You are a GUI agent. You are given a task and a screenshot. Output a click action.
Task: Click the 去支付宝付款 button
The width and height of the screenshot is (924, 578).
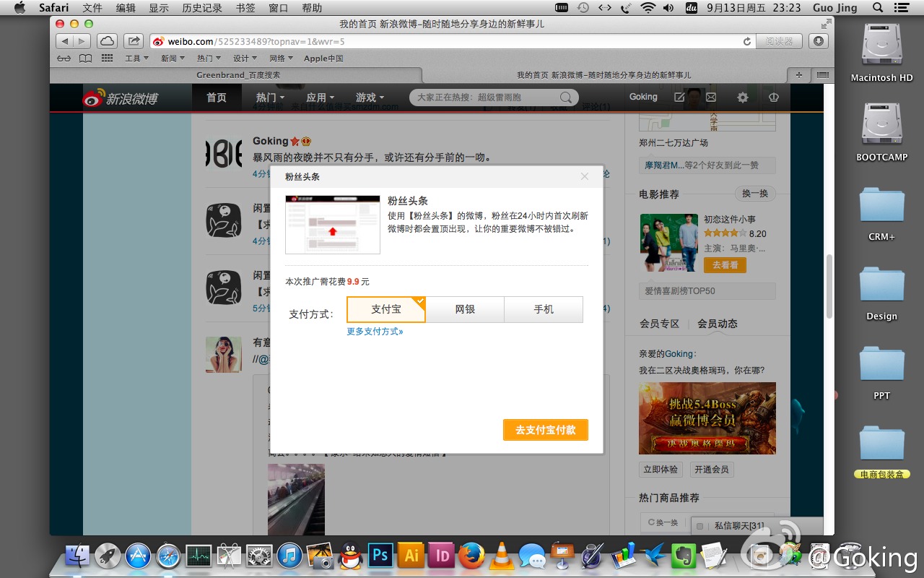click(546, 430)
